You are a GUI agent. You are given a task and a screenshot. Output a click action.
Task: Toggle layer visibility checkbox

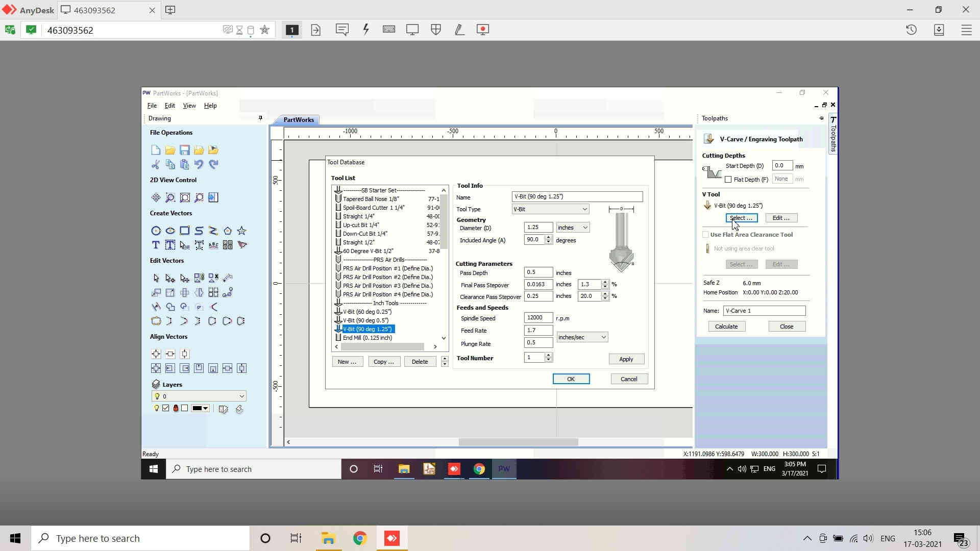click(x=166, y=408)
